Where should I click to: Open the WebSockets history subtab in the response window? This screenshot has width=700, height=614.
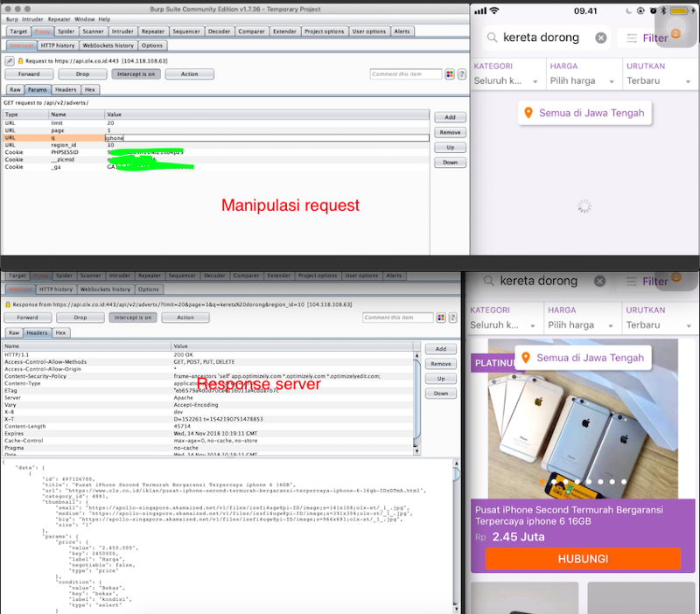coord(105,290)
